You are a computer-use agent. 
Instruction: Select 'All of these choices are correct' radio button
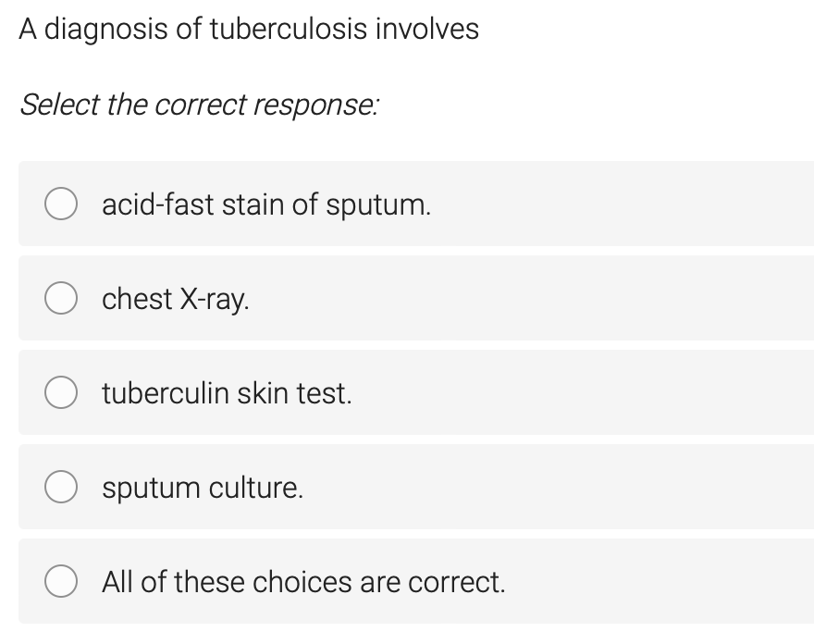(61, 581)
